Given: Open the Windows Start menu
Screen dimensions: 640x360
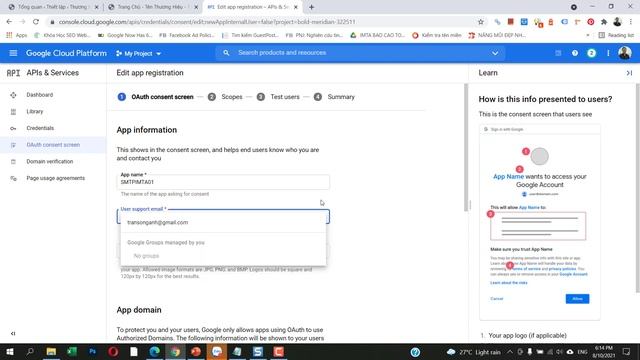Looking at the screenshot, I should (x=9, y=351).
